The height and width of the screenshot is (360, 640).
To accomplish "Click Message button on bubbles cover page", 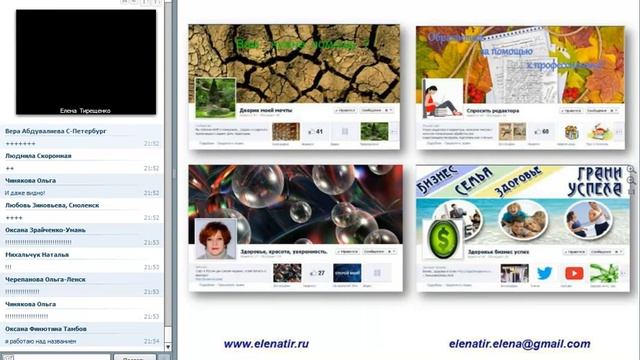I will pyautogui.click(x=375, y=251).
